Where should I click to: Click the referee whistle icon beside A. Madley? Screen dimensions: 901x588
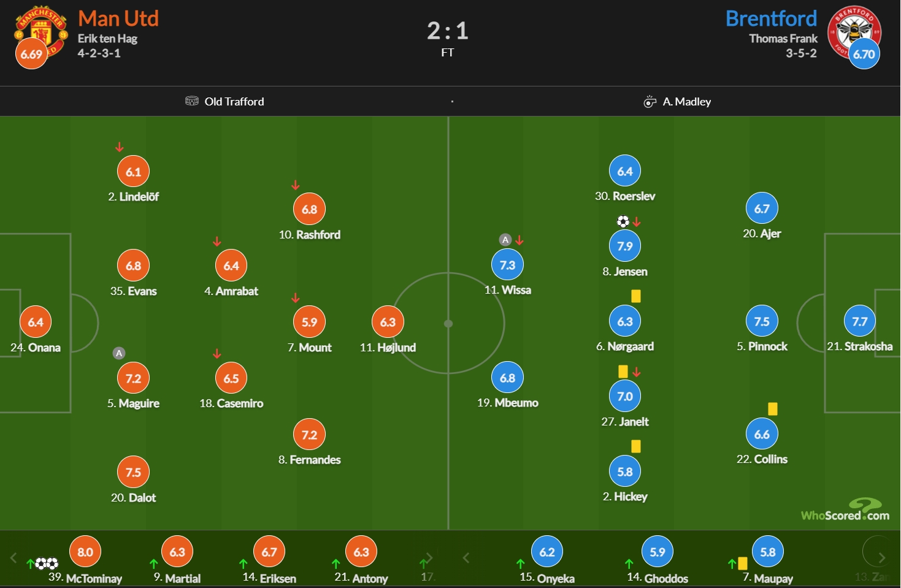[650, 102]
